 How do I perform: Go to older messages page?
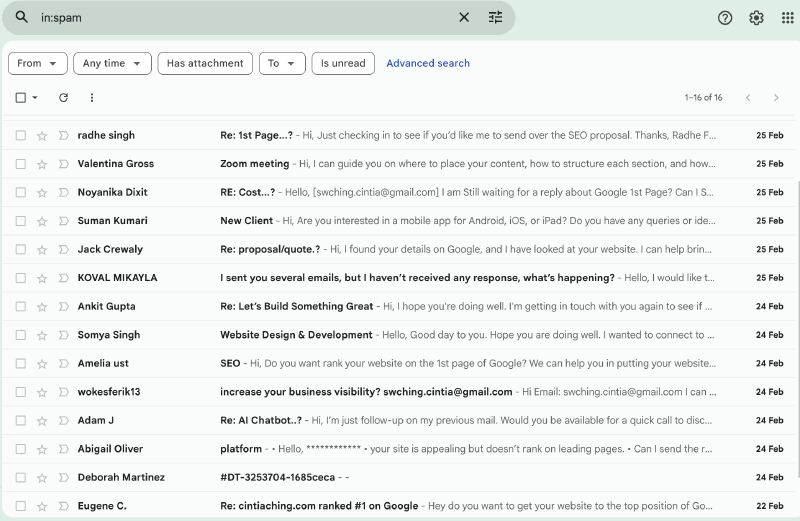[x=776, y=97]
